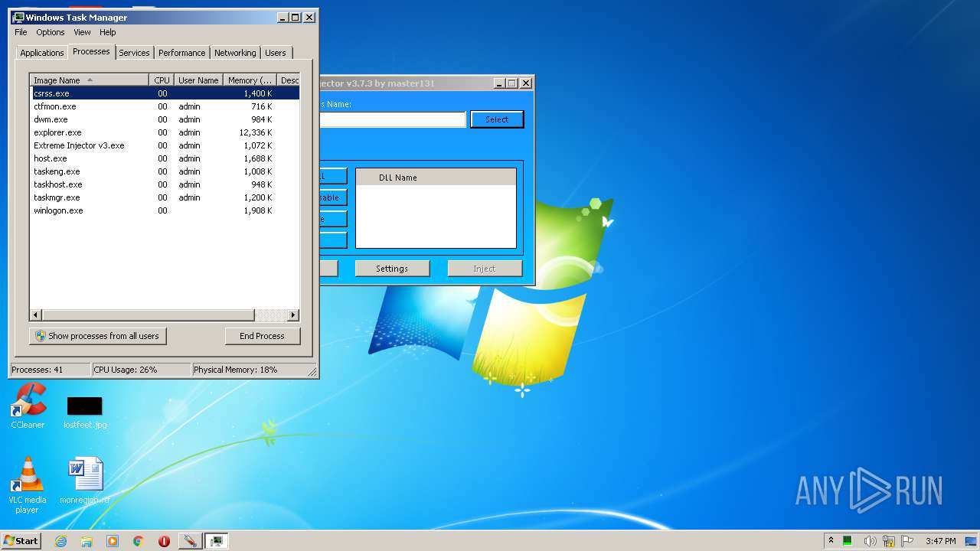Viewport: 980px width, 551px height.
Task: Switch to Task Manager taskbar button
Action: pyautogui.click(x=217, y=541)
